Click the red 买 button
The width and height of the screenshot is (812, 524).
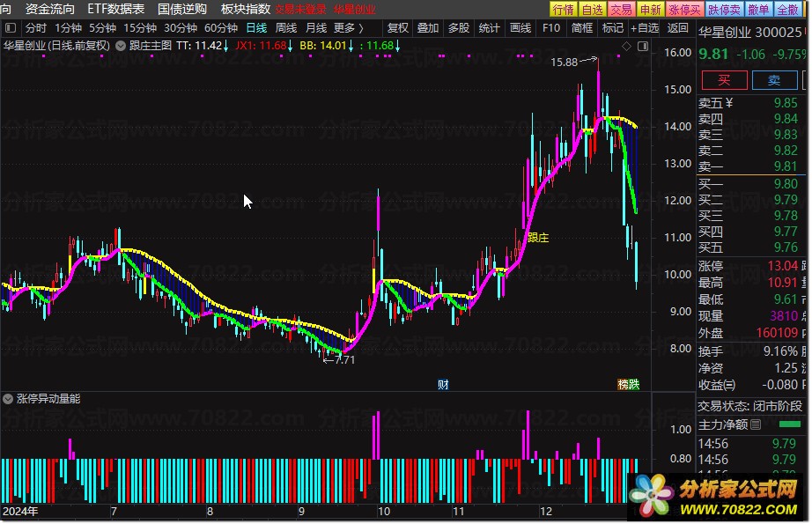(x=724, y=80)
